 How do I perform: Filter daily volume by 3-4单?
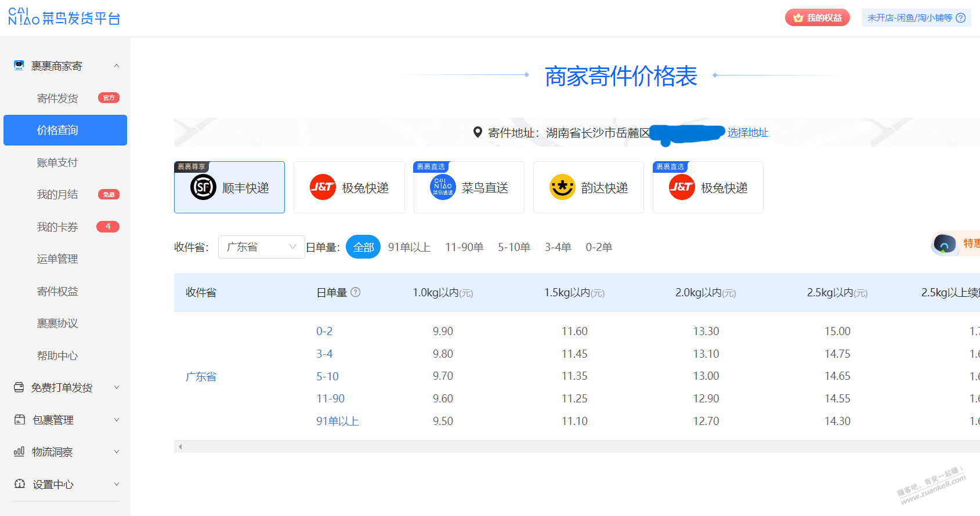point(558,247)
